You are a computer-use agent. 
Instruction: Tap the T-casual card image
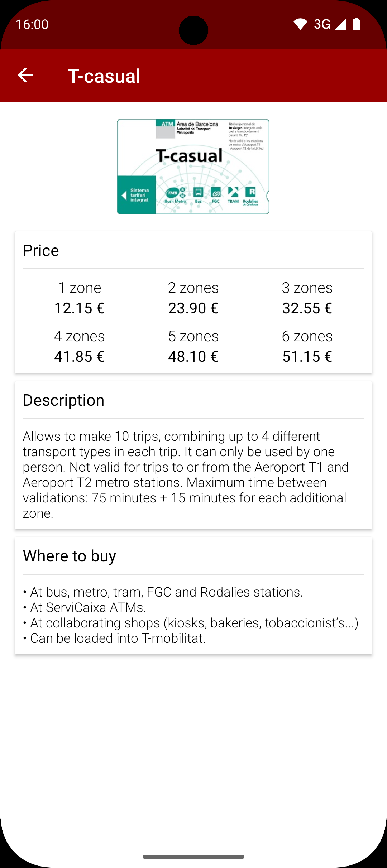(x=193, y=167)
